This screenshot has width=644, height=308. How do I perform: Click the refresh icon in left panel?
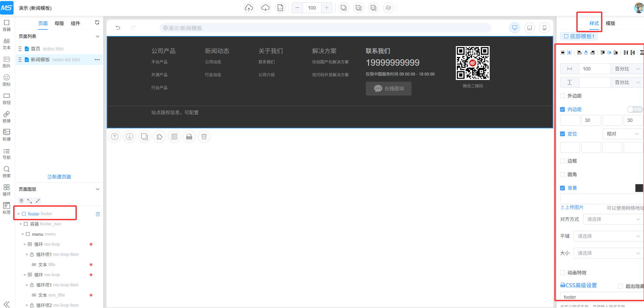click(x=97, y=23)
